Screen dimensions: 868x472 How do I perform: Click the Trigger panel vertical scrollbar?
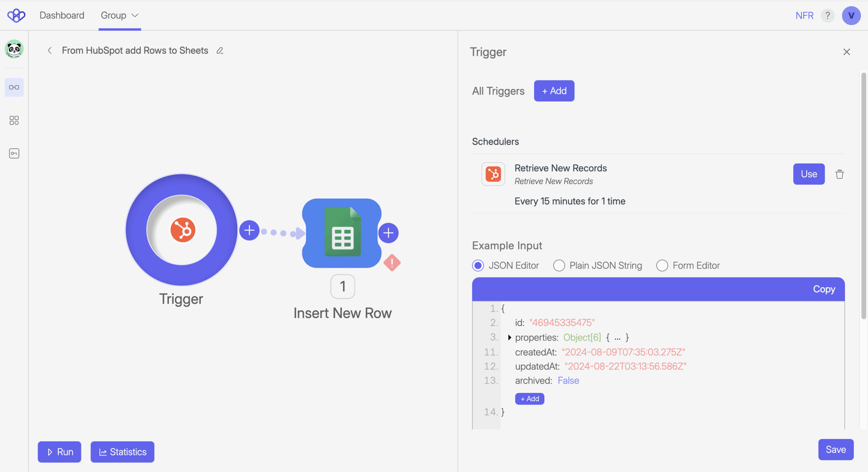click(x=864, y=196)
